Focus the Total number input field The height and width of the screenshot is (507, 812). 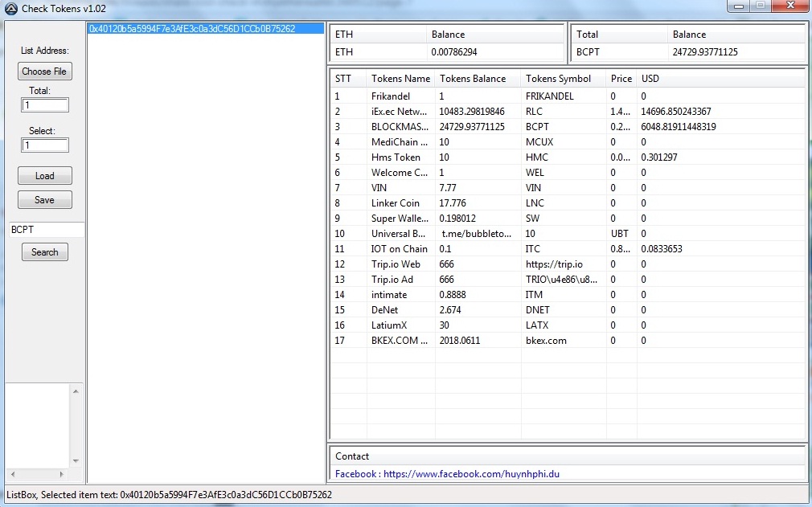(x=45, y=105)
